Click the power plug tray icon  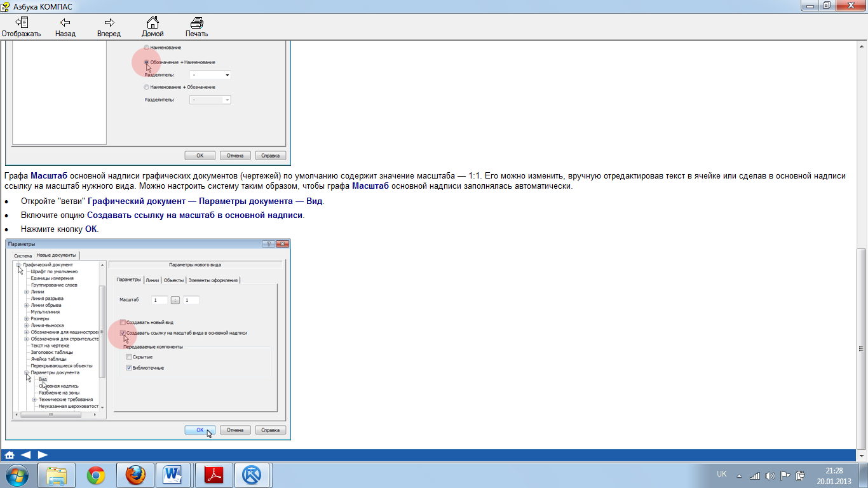[x=801, y=475]
